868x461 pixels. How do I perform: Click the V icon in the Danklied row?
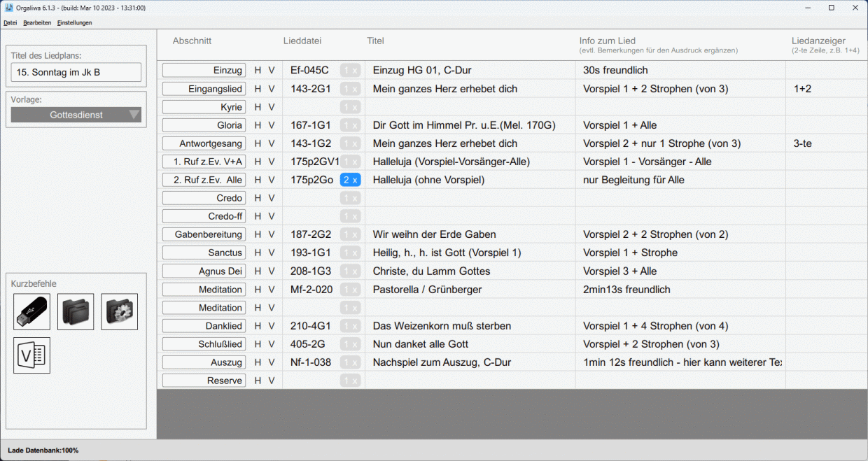click(x=272, y=326)
